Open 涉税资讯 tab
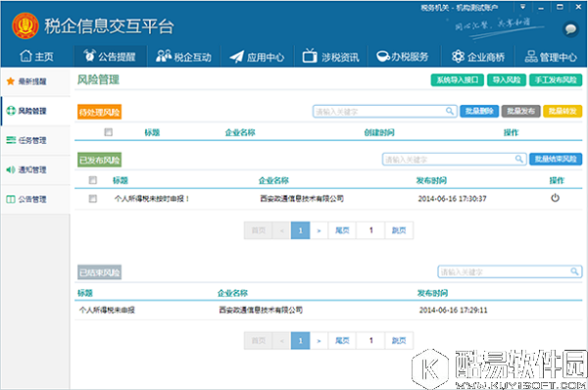The height and width of the screenshot is (390, 588). 331,57
